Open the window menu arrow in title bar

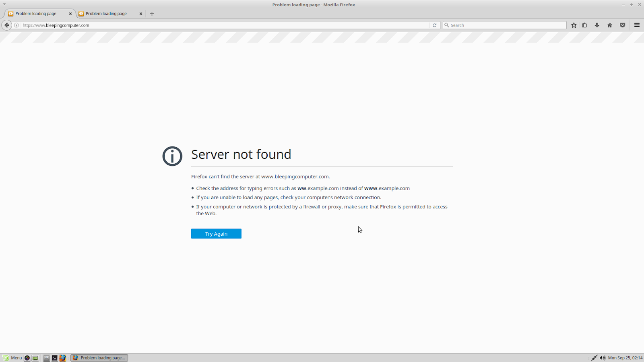4,4
